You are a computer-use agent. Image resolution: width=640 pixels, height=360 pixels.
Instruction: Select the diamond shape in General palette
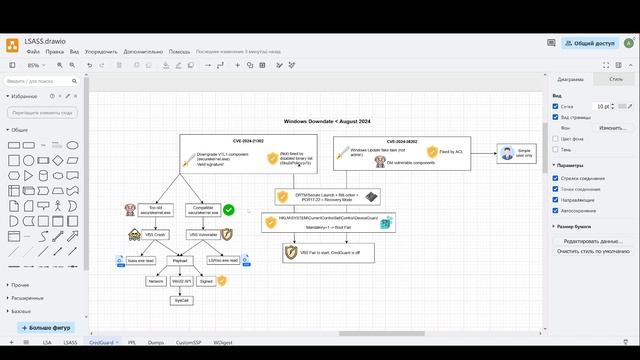58,160
